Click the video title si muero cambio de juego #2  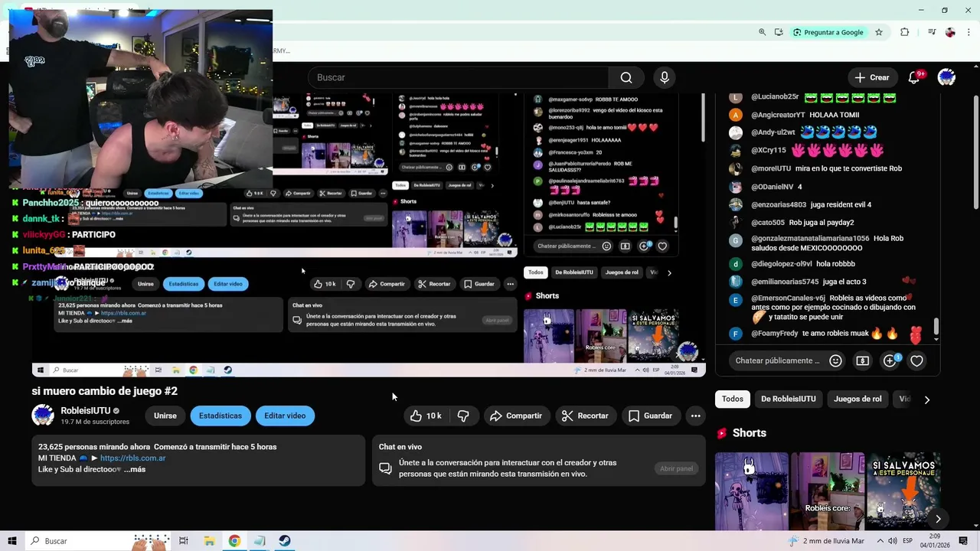105,391
